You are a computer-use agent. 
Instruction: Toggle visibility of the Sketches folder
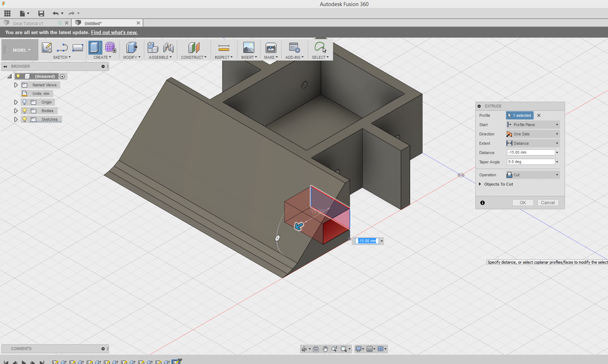pyautogui.click(x=24, y=119)
